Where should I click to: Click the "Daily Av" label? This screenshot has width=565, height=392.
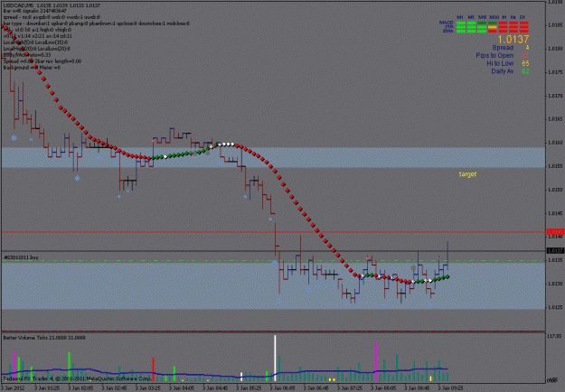coord(503,71)
